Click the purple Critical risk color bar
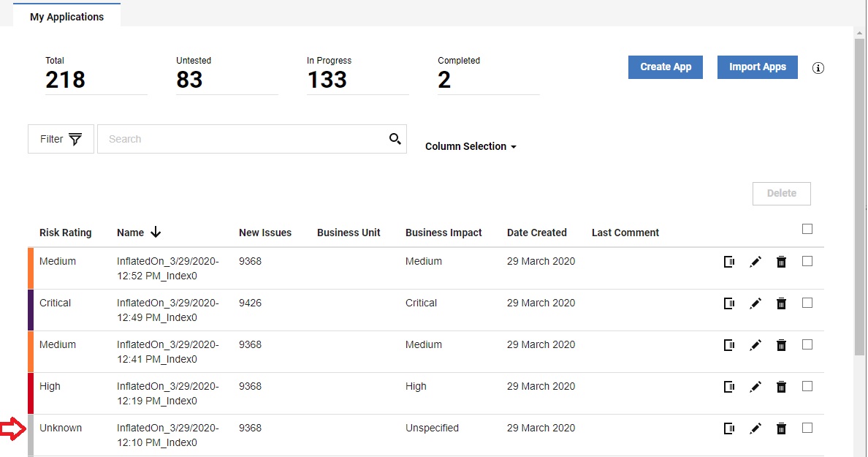 pos(31,310)
